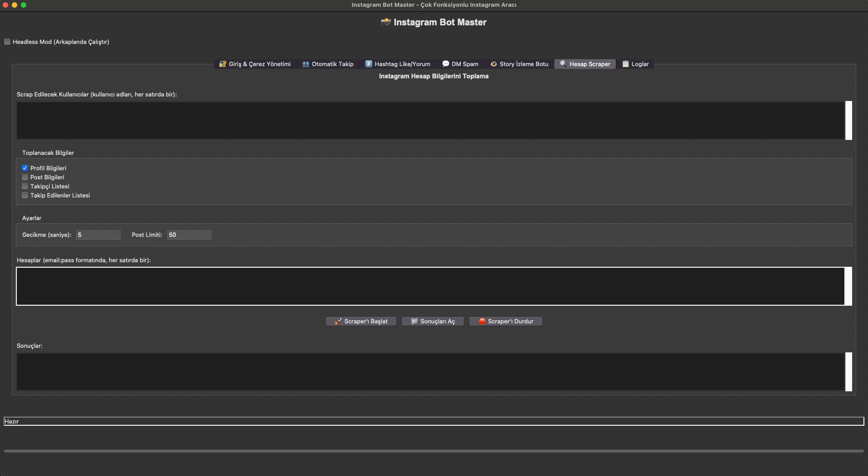The width and height of the screenshot is (868, 476).
Task: Click the Sonuçlar: label
Action: (x=29, y=346)
